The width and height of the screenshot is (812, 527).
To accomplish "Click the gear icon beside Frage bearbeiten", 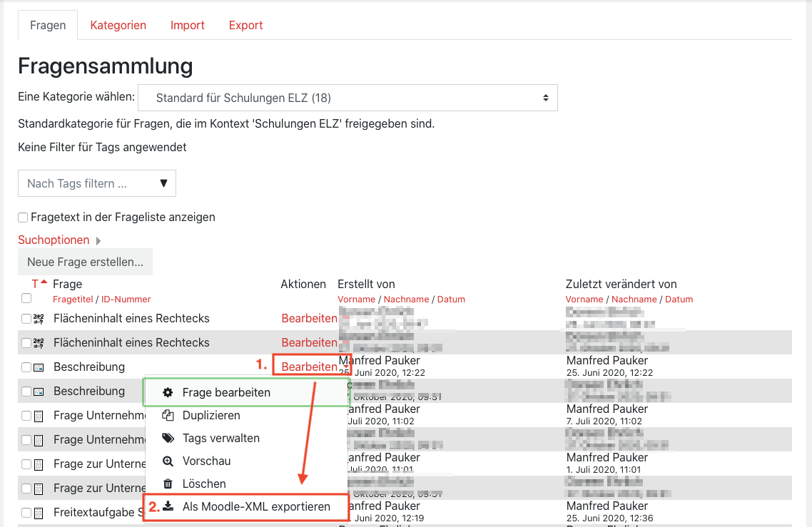I will [x=168, y=393].
